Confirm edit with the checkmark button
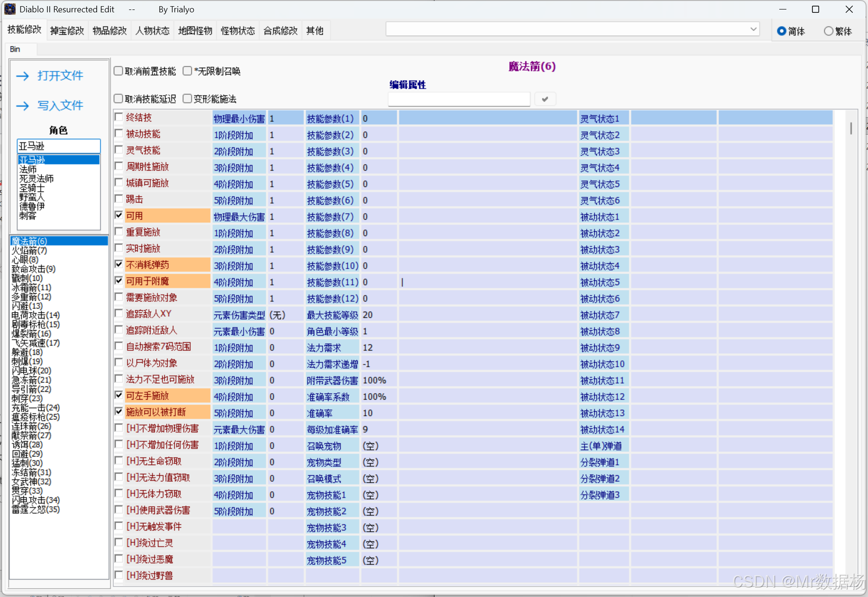The height and width of the screenshot is (597, 868). coord(545,99)
